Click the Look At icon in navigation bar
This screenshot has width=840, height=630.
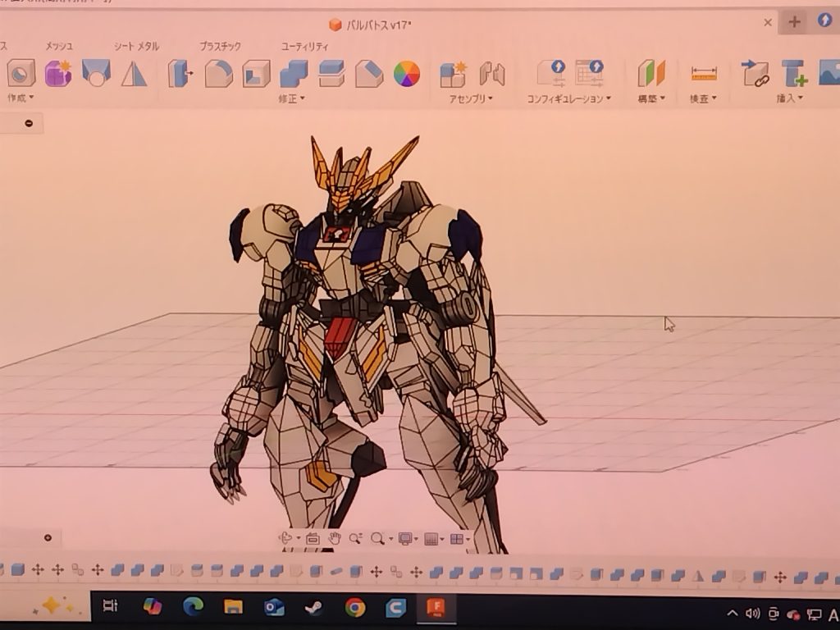pos(313,539)
